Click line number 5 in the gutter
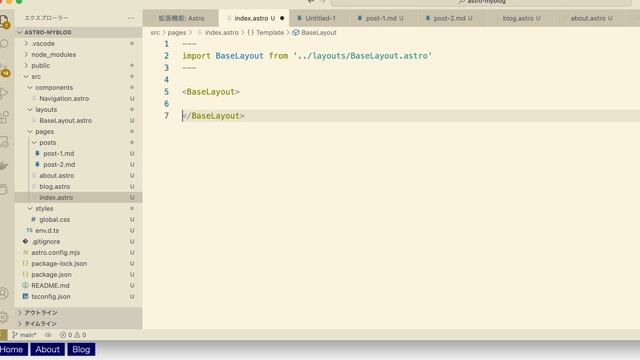 (x=166, y=92)
